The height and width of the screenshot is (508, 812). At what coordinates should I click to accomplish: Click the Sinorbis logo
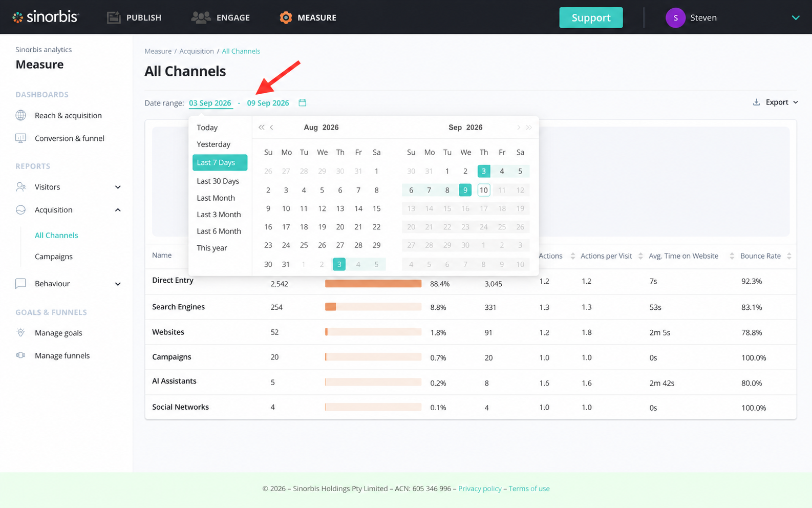[46, 17]
